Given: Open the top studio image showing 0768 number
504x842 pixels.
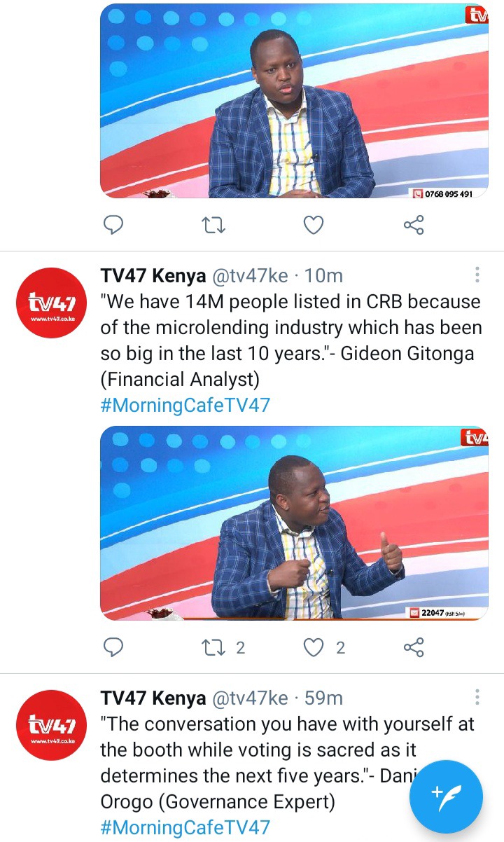Looking at the screenshot, I should point(295,101).
